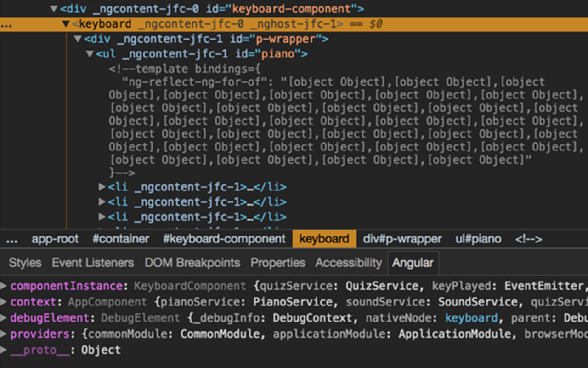Click the ApplicationModule value in providers

pyautogui.click(x=455, y=334)
